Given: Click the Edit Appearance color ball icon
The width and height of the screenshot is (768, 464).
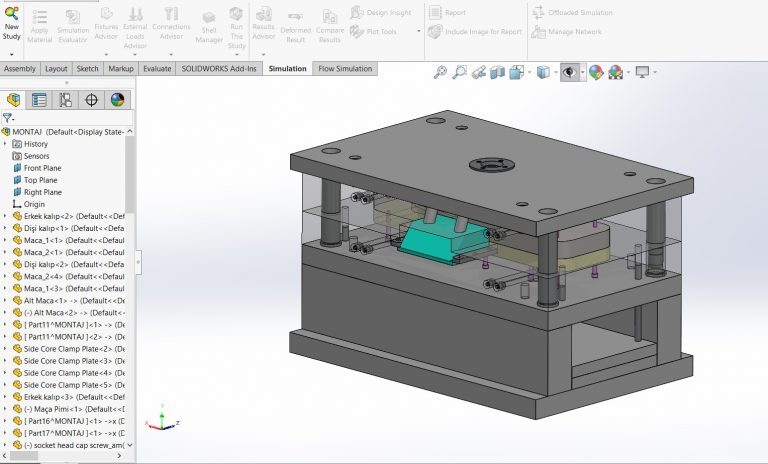Looking at the screenshot, I should 595,72.
